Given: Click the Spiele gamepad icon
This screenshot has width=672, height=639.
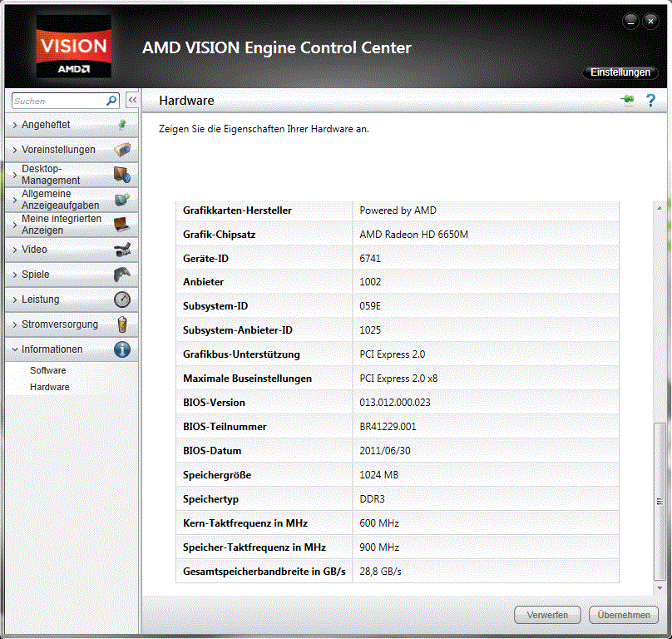Looking at the screenshot, I should (x=122, y=275).
